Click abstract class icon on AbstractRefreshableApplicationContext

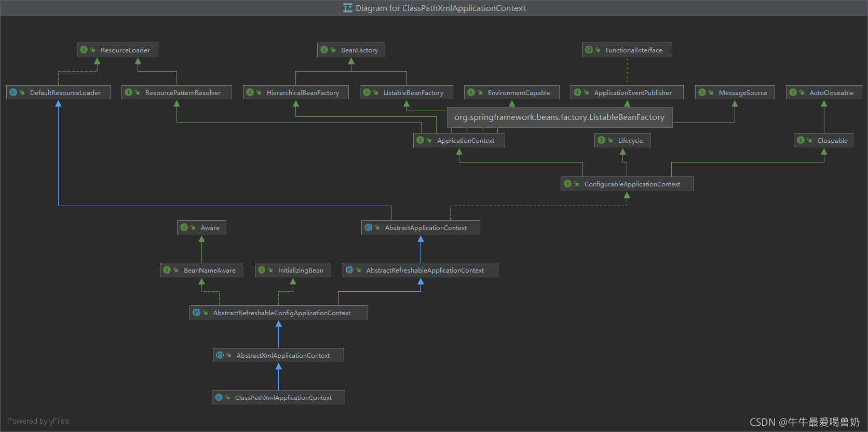pyautogui.click(x=350, y=270)
